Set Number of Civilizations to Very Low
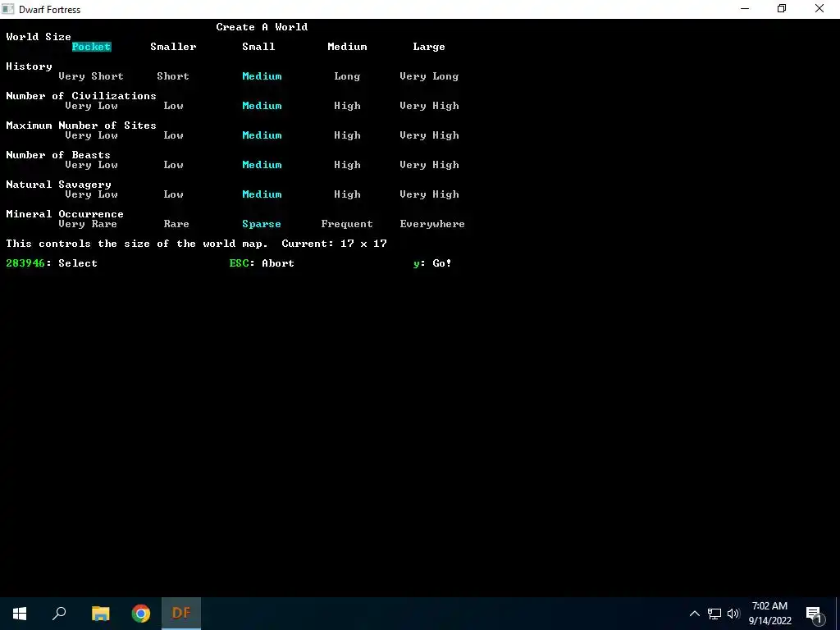 [91, 106]
